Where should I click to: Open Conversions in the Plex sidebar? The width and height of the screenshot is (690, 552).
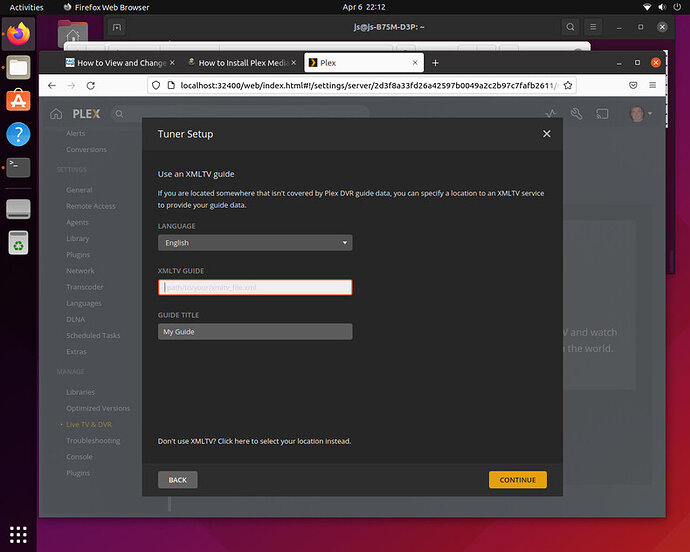[x=86, y=150]
